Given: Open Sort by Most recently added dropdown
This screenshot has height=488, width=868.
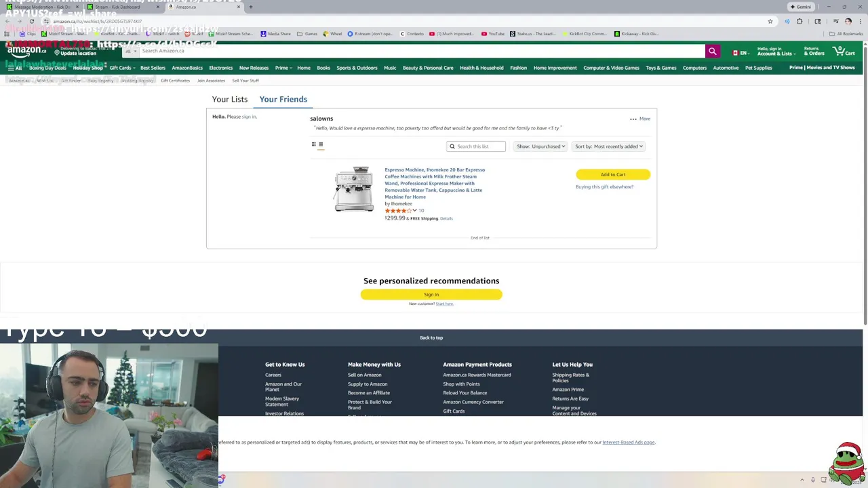Looking at the screenshot, I should pos(609,146).
